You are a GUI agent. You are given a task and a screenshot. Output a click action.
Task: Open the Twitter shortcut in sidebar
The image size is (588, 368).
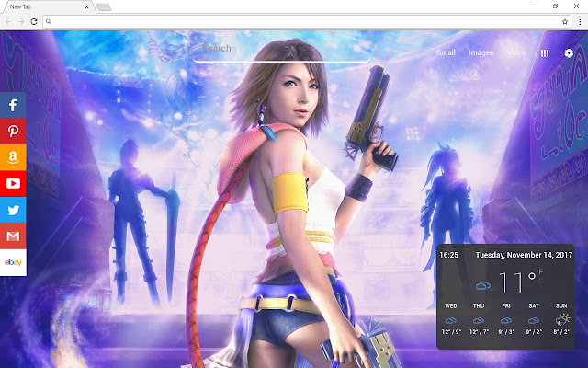click(x=13, y=210)
